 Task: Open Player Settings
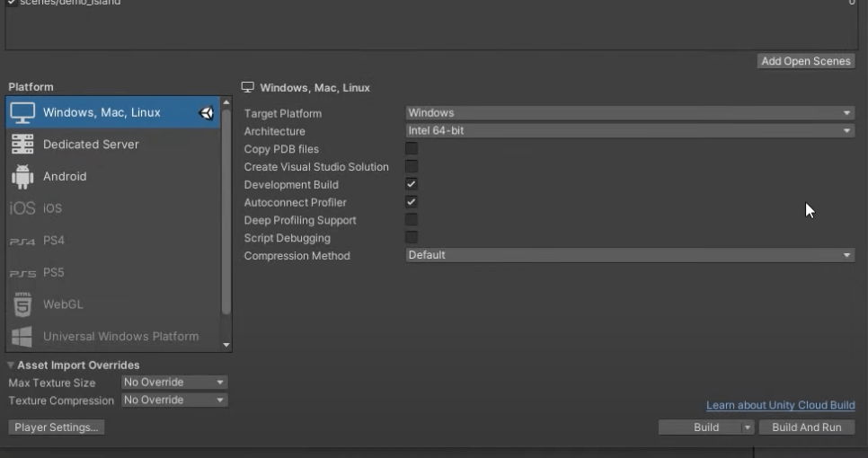pyautogui.click(x=57, y=427)
